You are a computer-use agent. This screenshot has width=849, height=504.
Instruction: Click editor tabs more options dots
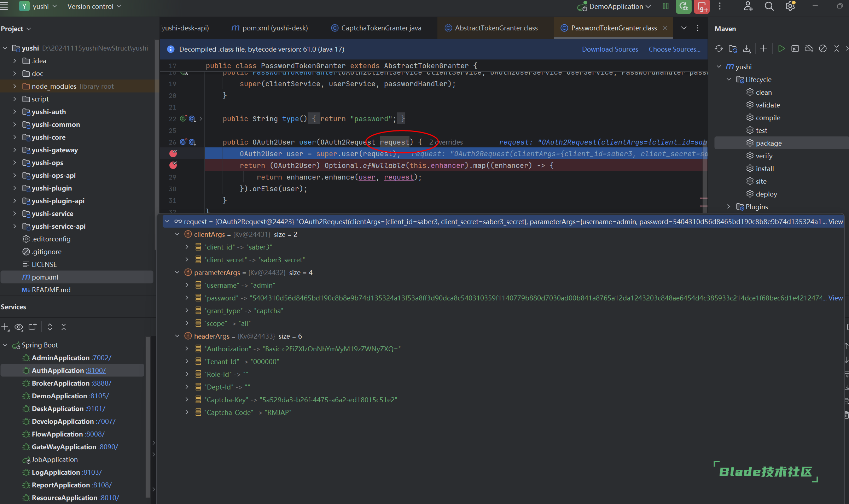click(698, 28)
